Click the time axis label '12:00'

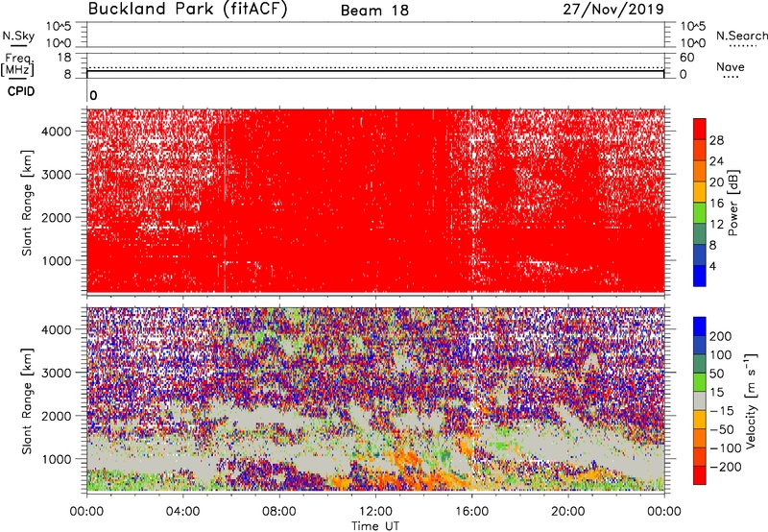(375, 512)
